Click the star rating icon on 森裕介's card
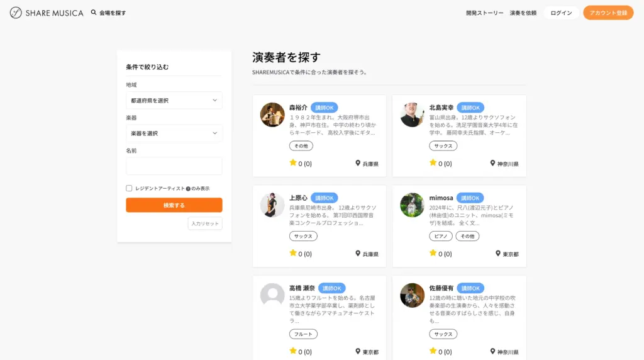This screenshot has height=360, width=644. (x=293, y=162)
